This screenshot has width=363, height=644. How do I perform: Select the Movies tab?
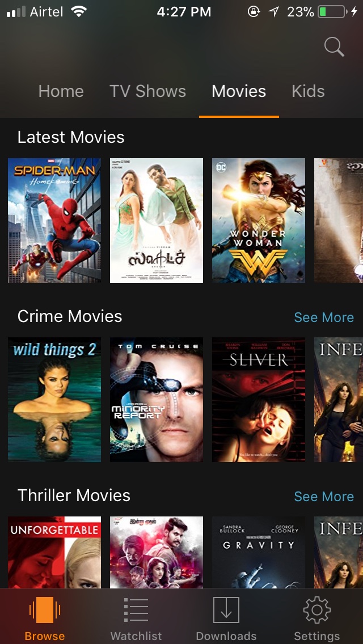239,91
